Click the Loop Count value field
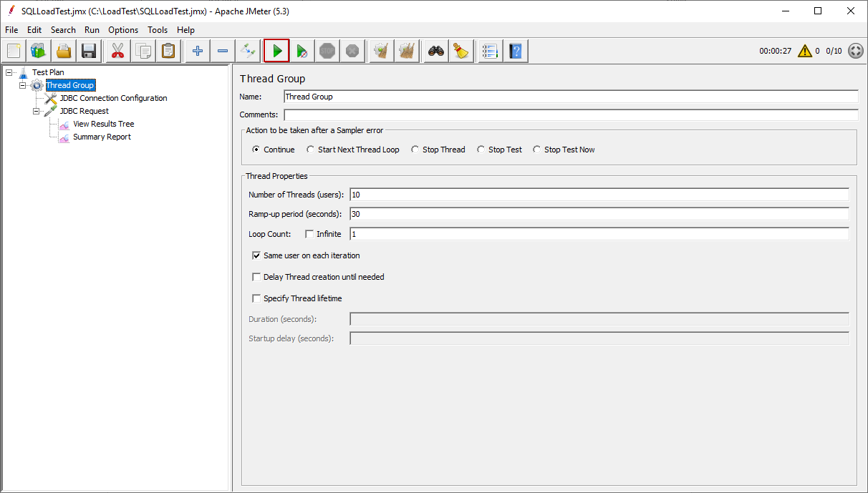 (x=599, y=234)
